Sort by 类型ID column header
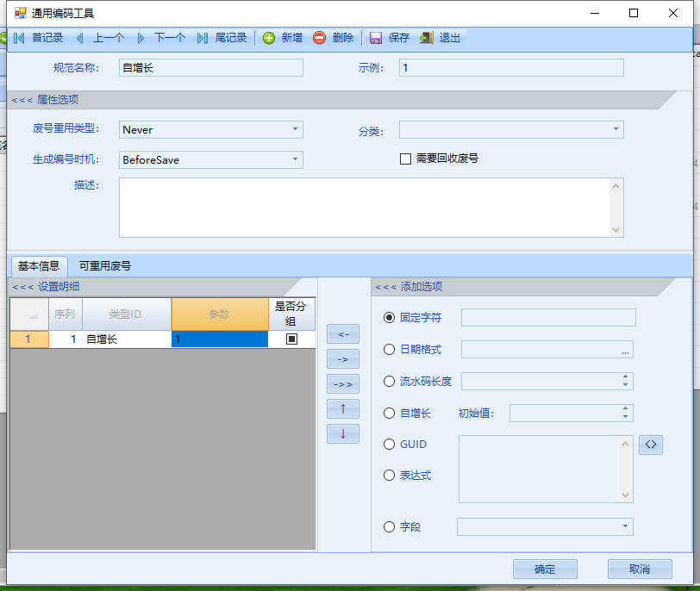700x591 pixels. [127, 314]
